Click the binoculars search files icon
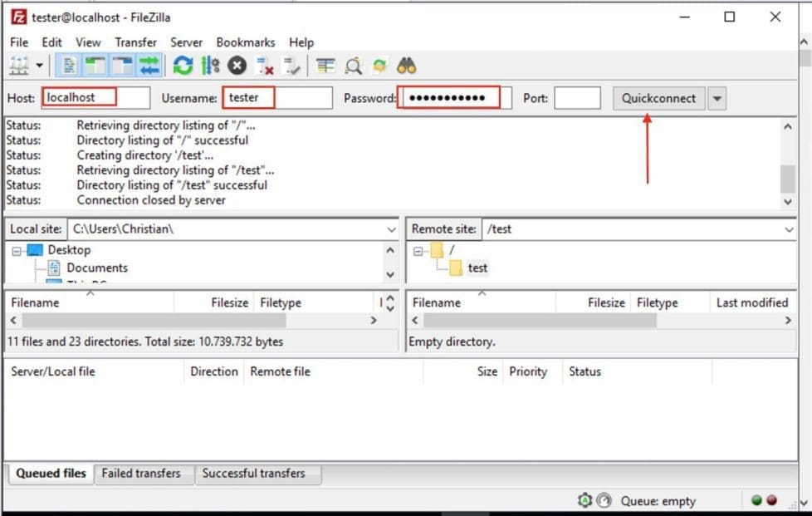Screen dimensions: 812x516 (x=406, y=66)
